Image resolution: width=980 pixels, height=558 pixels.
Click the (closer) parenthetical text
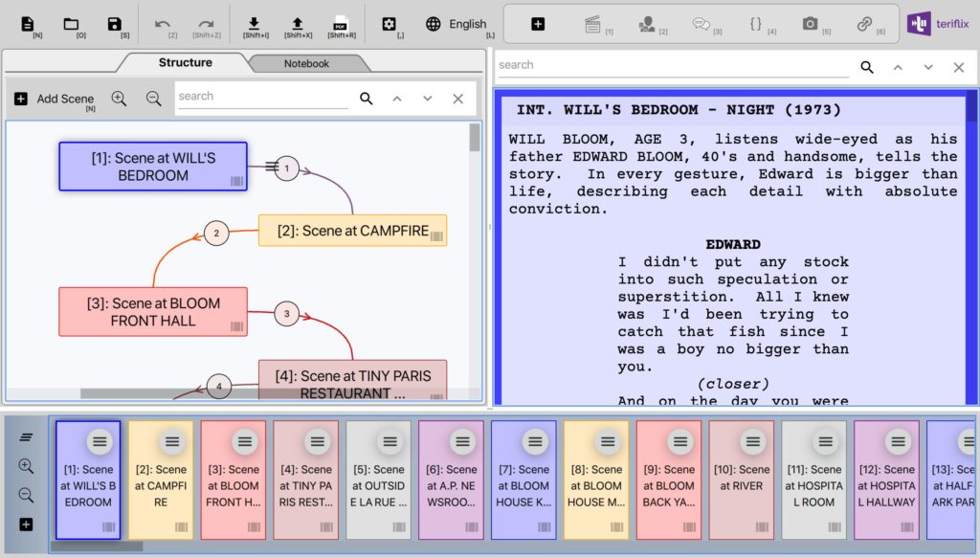click(x=733, y=384)
